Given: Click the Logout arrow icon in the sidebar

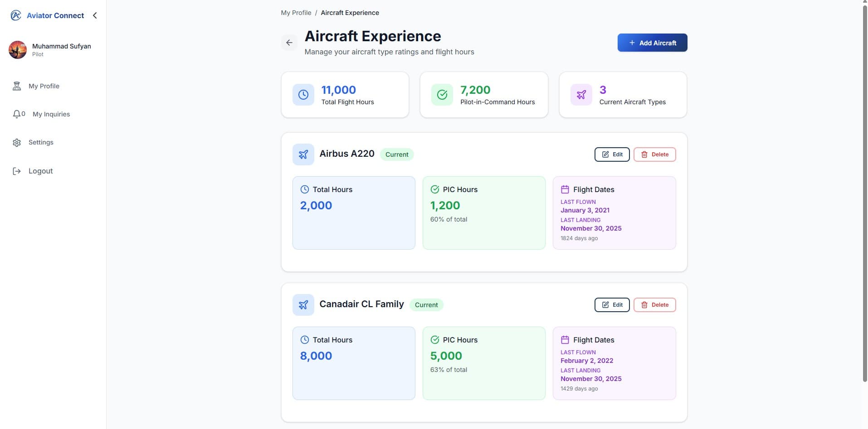Looking at the screenshot, I should (x=17, y=171).
